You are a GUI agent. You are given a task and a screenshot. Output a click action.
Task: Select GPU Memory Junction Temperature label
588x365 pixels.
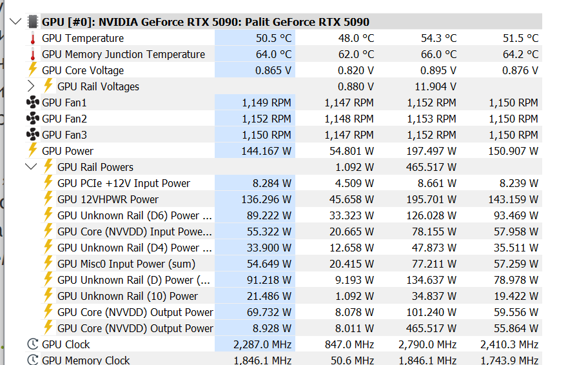tap(123, 54)
